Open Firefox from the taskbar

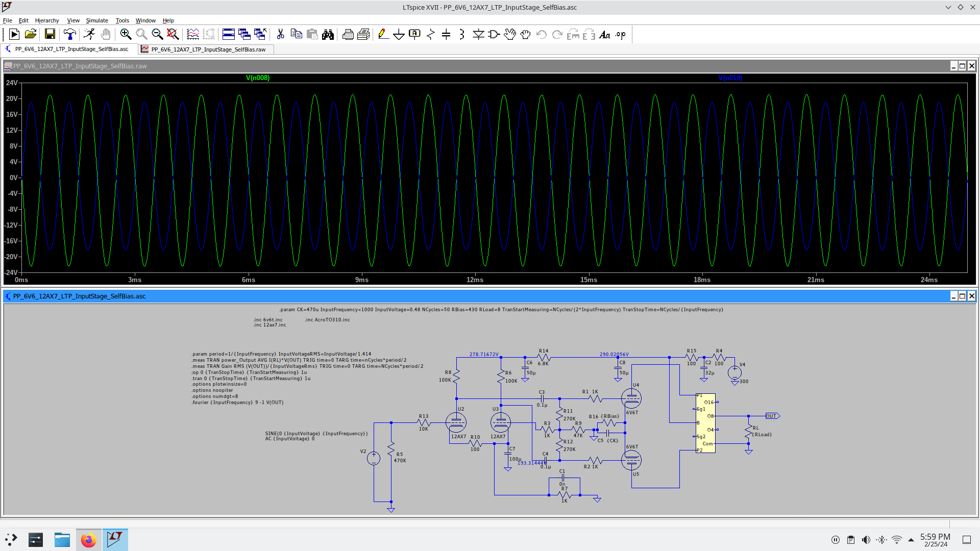89,540
